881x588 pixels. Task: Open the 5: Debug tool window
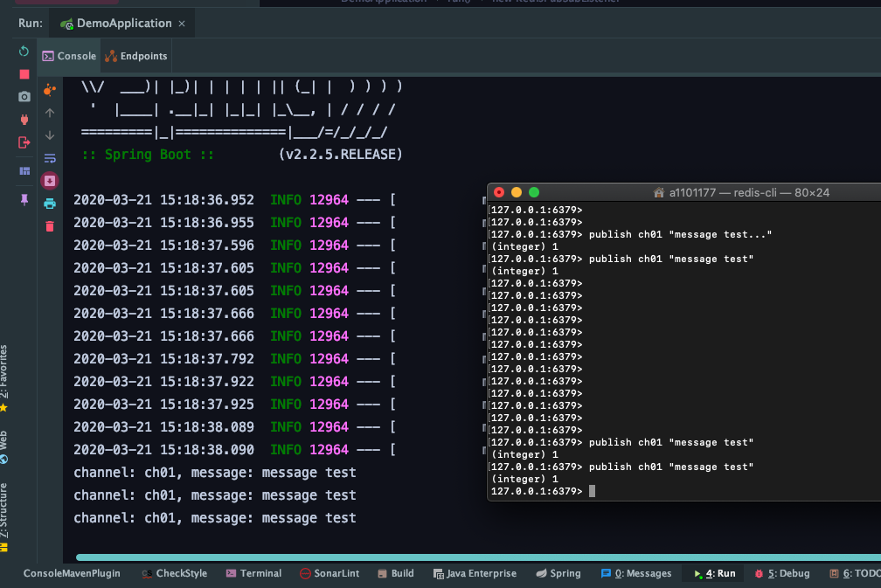pyautogui.click(x=782, y=573)
